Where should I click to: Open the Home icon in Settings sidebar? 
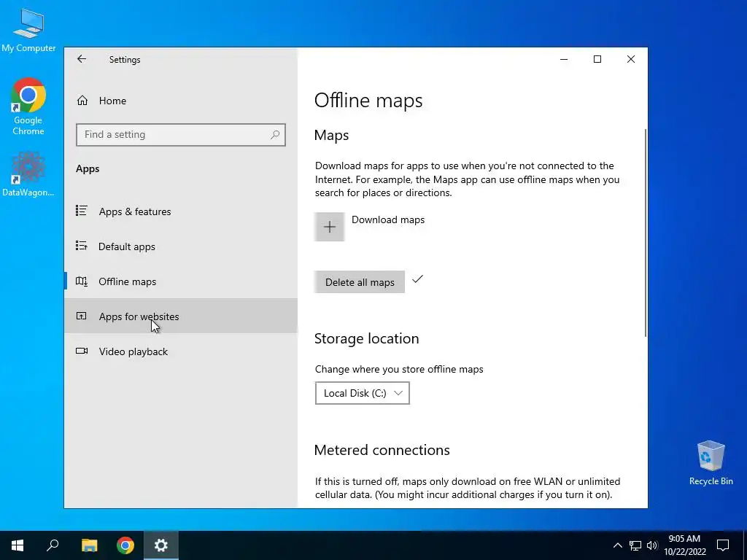[x=82, y=101]
